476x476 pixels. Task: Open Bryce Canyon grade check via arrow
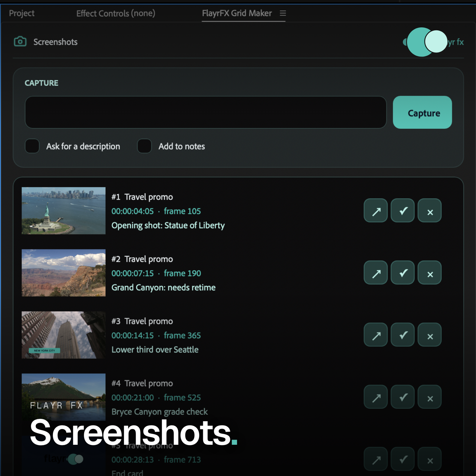click(376, 397)
